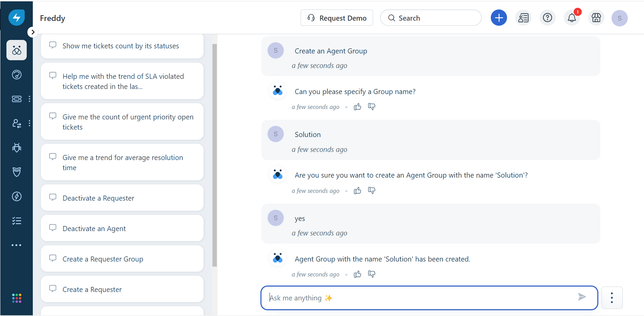The height and width of the screenshot is (316, 644).
Task: Click the 'Solution' user message text
Action: (308, 135)
